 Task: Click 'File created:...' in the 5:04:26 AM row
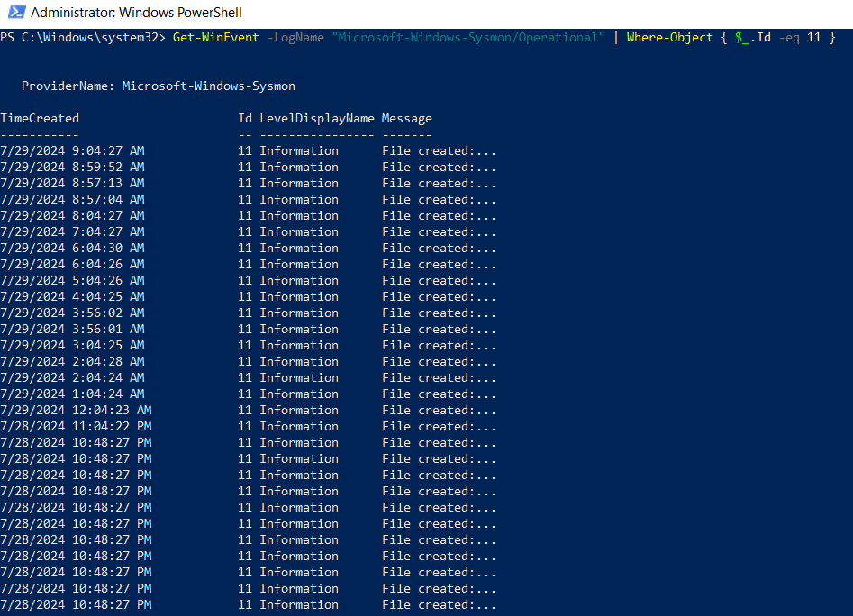point(439,281)
